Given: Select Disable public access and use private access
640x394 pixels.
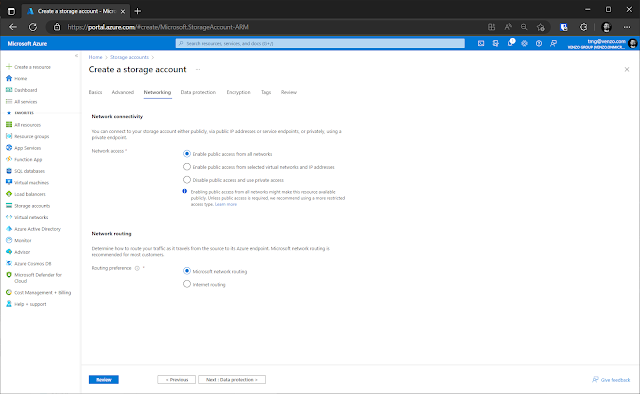Looking at the screenshot, I should [187, 180].
